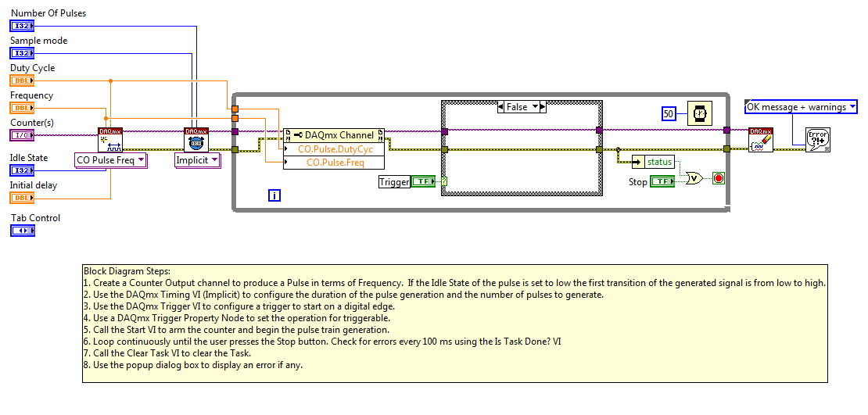Open the CO Pulse Freq polymorphic selector
The height and width of the screenshot is (415, 868).
[x=111, y=160]
